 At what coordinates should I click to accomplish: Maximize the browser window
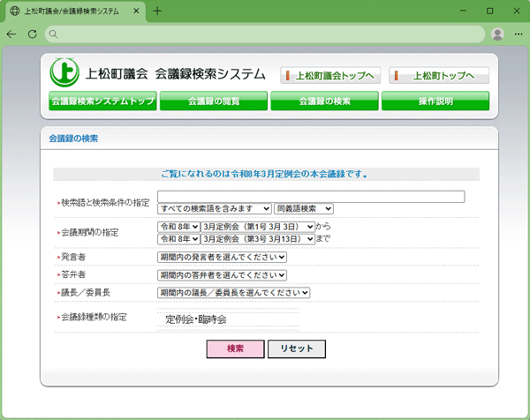[x=489, y=11]
